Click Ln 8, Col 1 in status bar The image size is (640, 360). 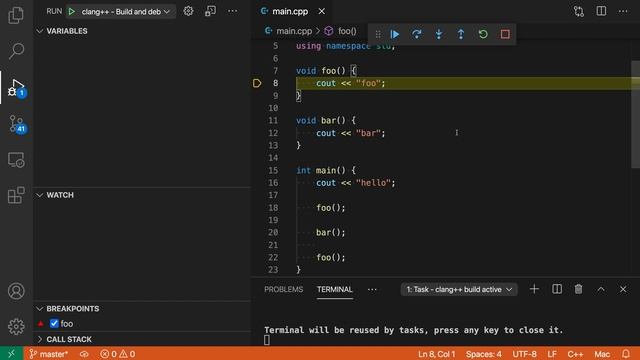436,354
